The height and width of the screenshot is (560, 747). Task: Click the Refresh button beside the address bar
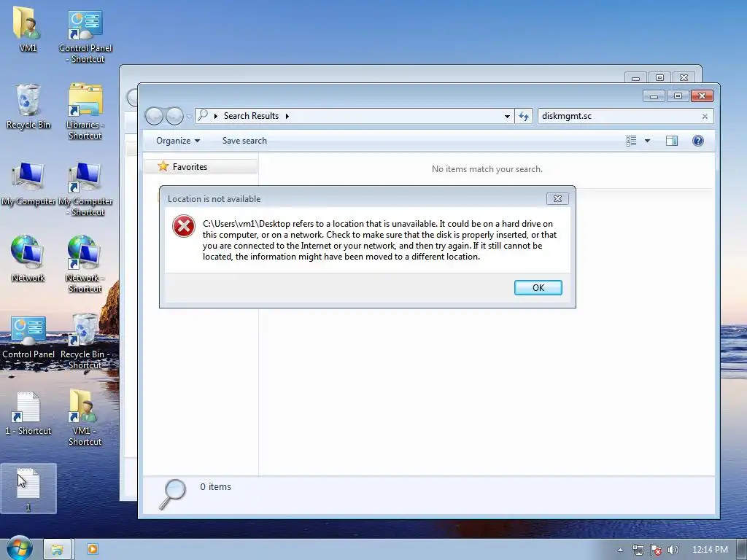[x=524, y=116]
